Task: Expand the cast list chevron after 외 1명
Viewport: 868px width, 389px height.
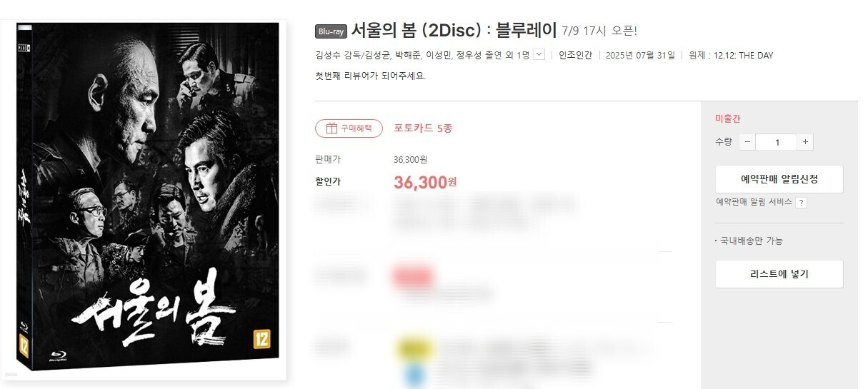Action: (539, 54)
